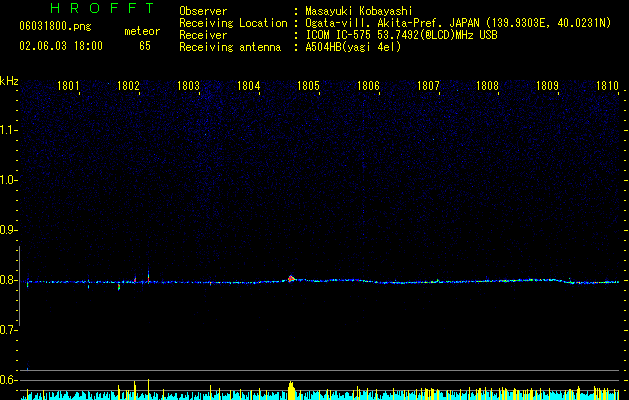Screen dimensions: 629x400
Task: Click the meteor label
Action: [142, 31]
